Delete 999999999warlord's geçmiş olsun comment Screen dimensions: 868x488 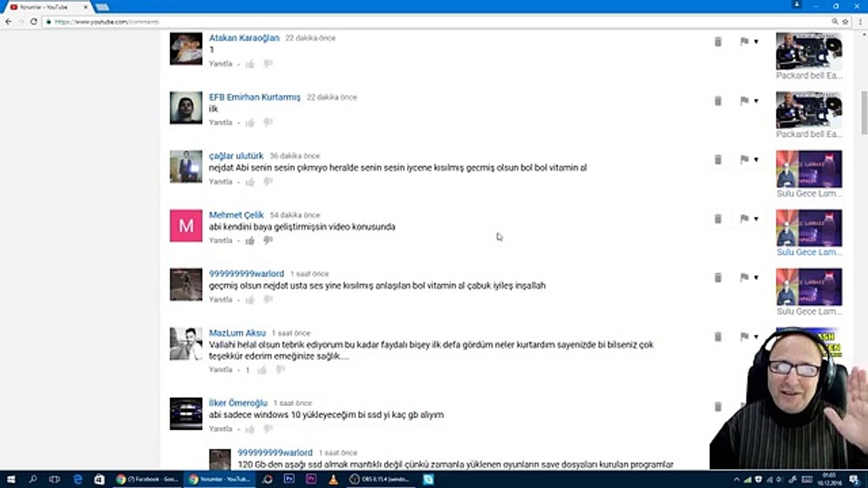(x=718, y=278)
